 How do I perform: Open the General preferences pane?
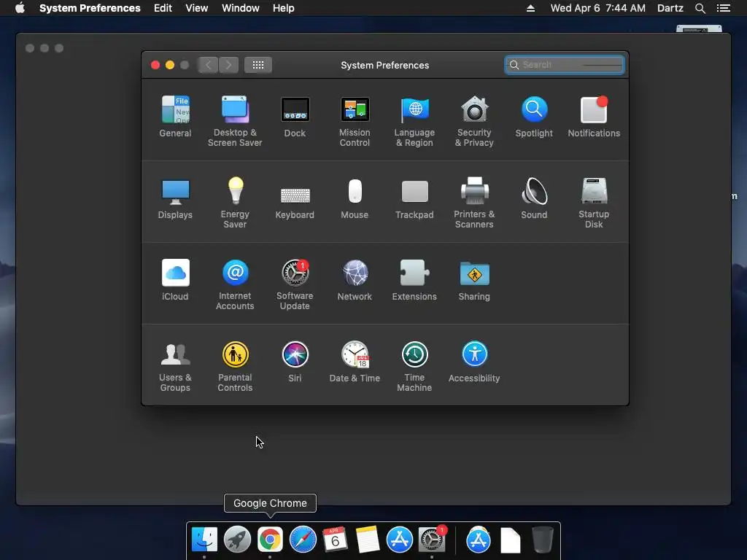[175, 117]
